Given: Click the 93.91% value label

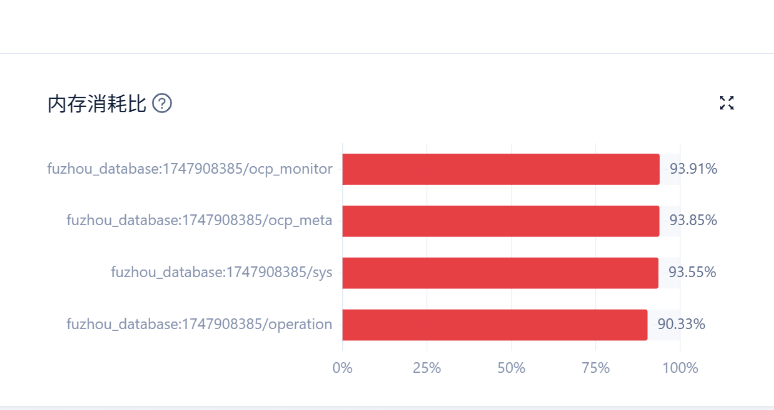Looking at the screenshot, I should tap(693, 169).
